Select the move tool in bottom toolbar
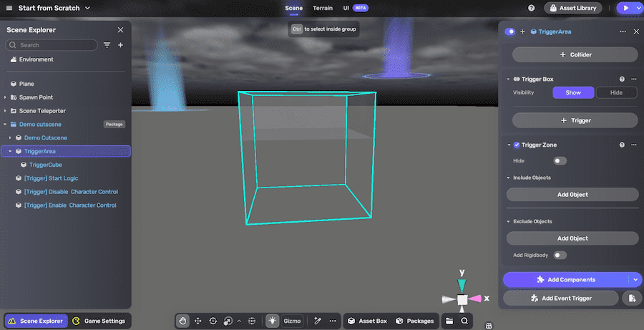This screenshot has height=330, width=644. [x=198, y=321]
